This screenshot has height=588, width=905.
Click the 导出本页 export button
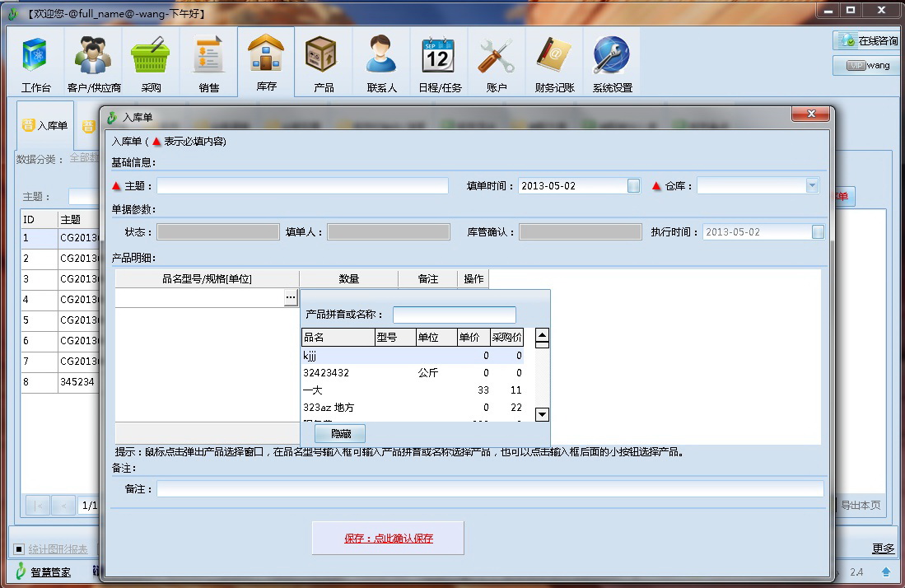tap(861, 506)
